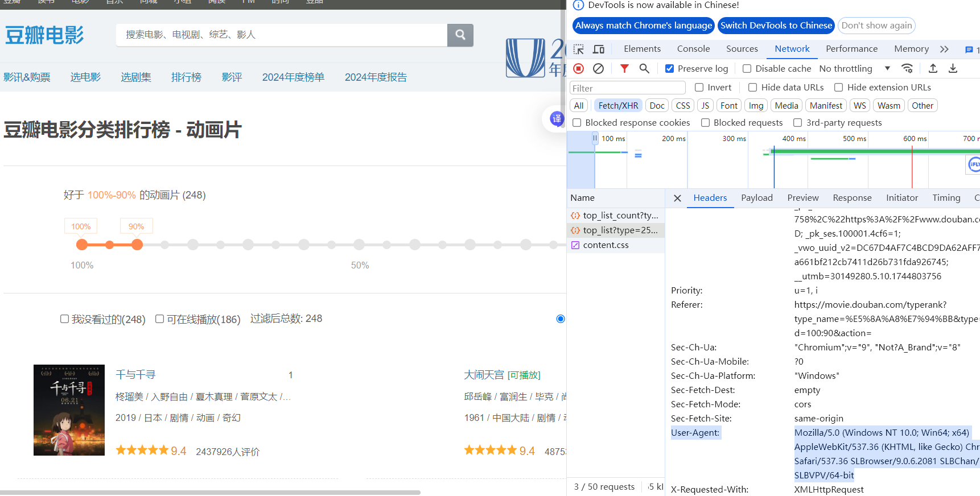This screenshot has height=496, width=980.
Task: Click the export HAR download icon
Action: point(953,69)
